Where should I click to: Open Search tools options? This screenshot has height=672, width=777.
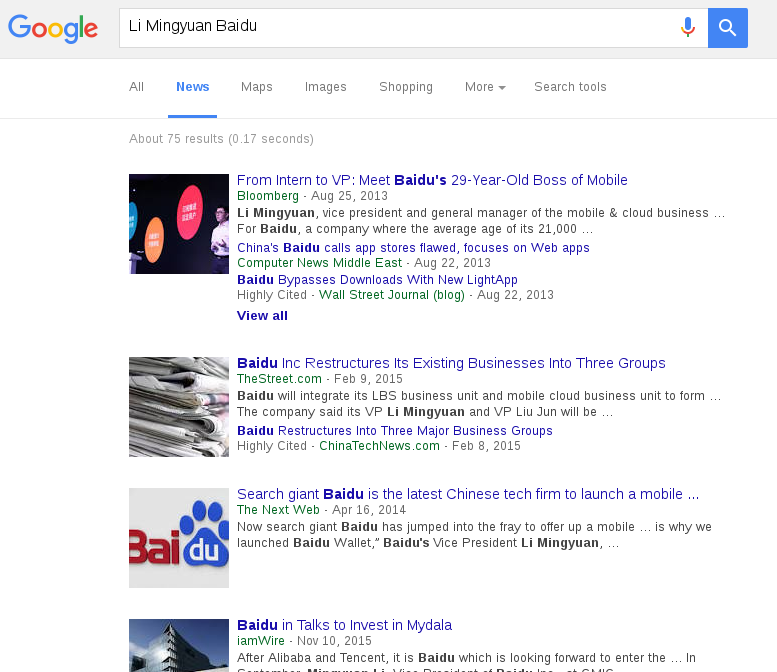(x=570, y=87)
